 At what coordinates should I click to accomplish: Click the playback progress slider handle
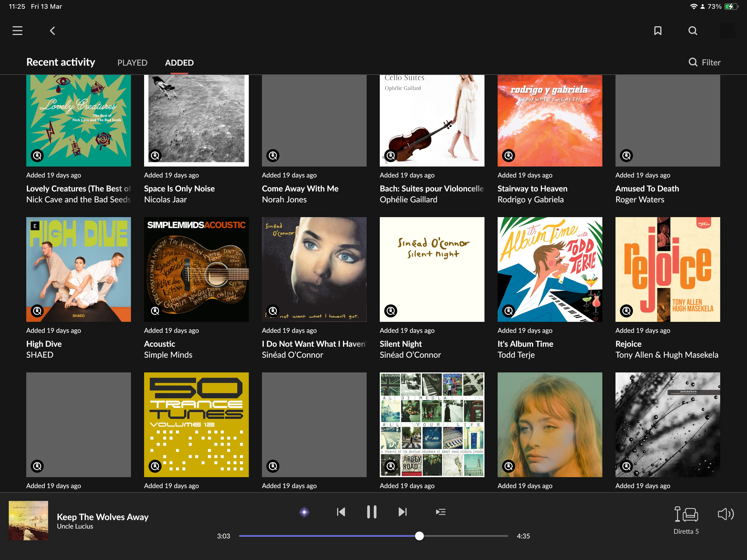[x=419, y=536]
